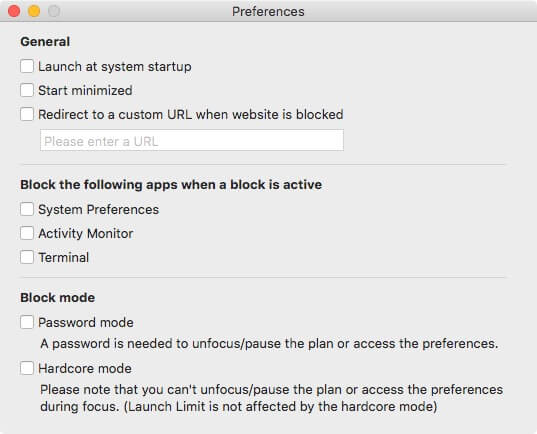Click the 'Activity Monitor' label text
Screen dimensions: 537x434
(86, 234)
